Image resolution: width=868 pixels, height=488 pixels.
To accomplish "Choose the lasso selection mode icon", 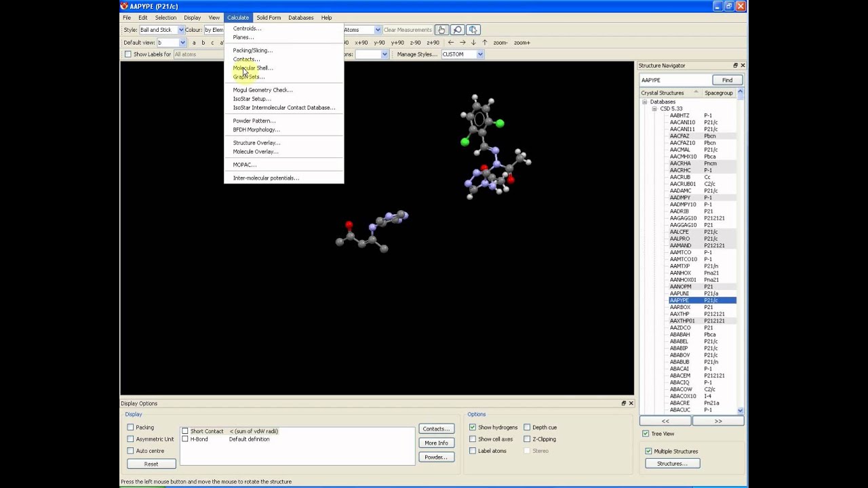I will point(473,30).
